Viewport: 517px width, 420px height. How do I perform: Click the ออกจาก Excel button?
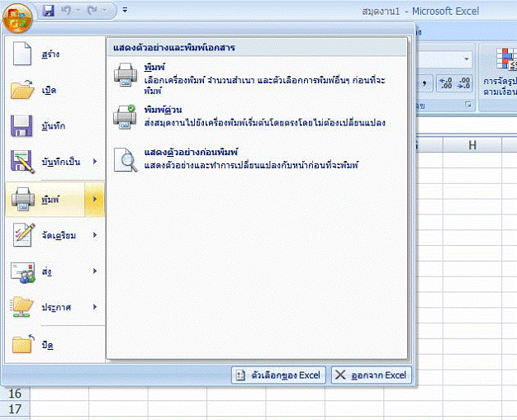372,375
